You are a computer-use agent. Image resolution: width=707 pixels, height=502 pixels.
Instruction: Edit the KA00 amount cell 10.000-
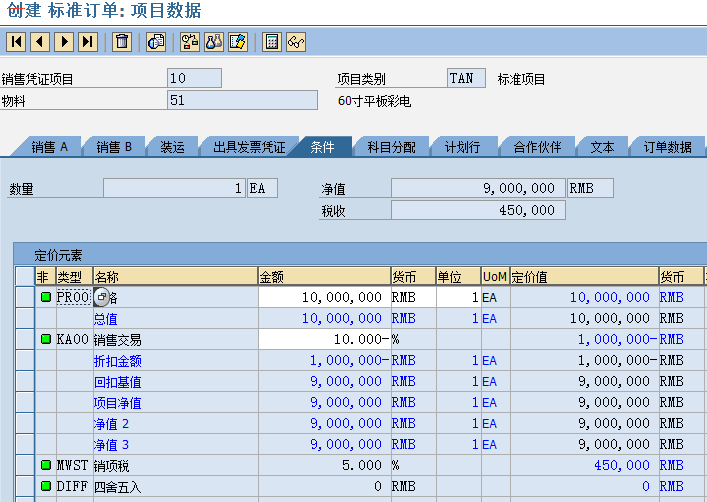pyautogui.click(x=325, y=339)
